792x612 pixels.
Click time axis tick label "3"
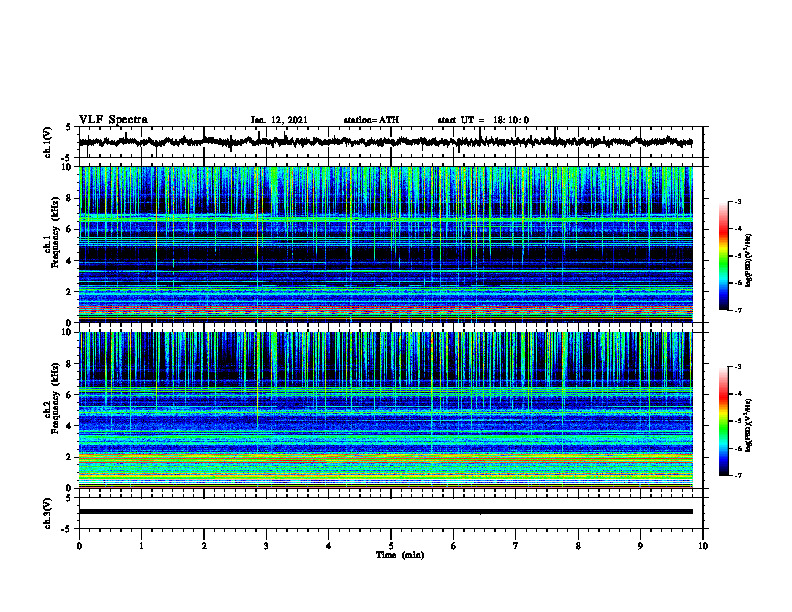click(x=266, y=546)
